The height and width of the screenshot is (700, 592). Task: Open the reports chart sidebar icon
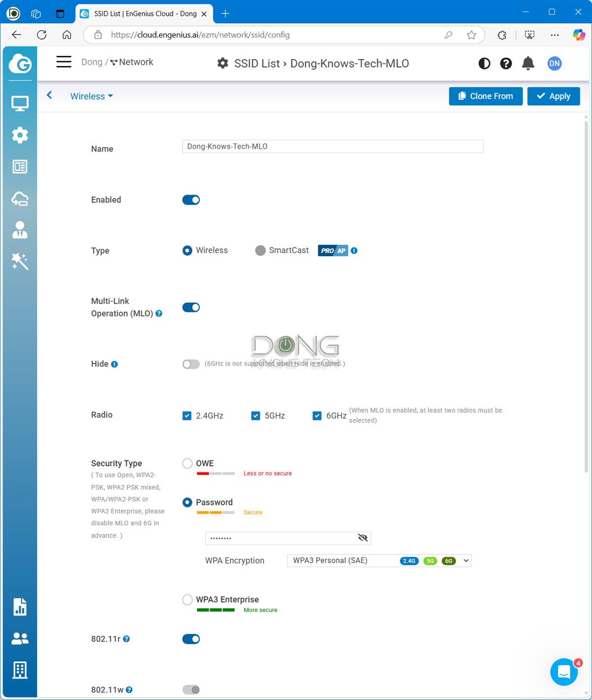(20, 607)
